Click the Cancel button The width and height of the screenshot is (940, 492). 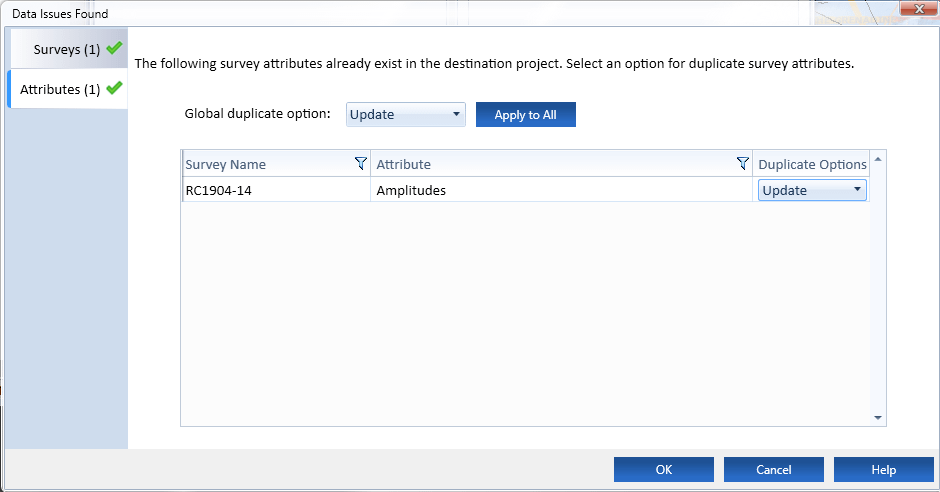click(x=773, y=470)
